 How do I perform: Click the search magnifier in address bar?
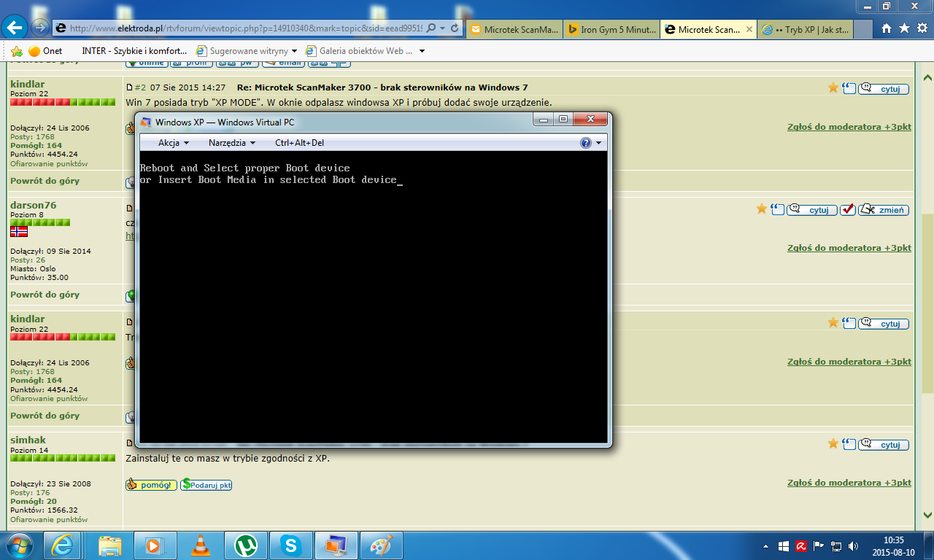(431, 28)
